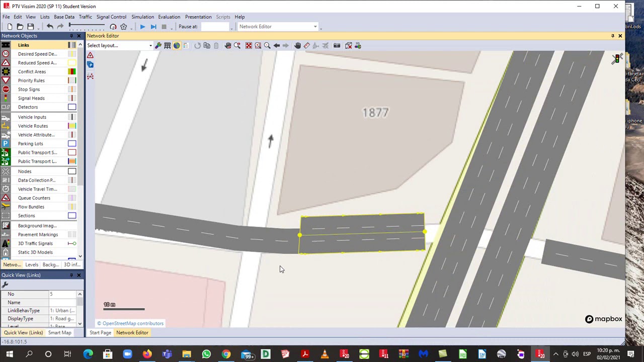Screen dimensions: 644x362
Task: Open the Signal Control menu
Action: pos(111,17)
